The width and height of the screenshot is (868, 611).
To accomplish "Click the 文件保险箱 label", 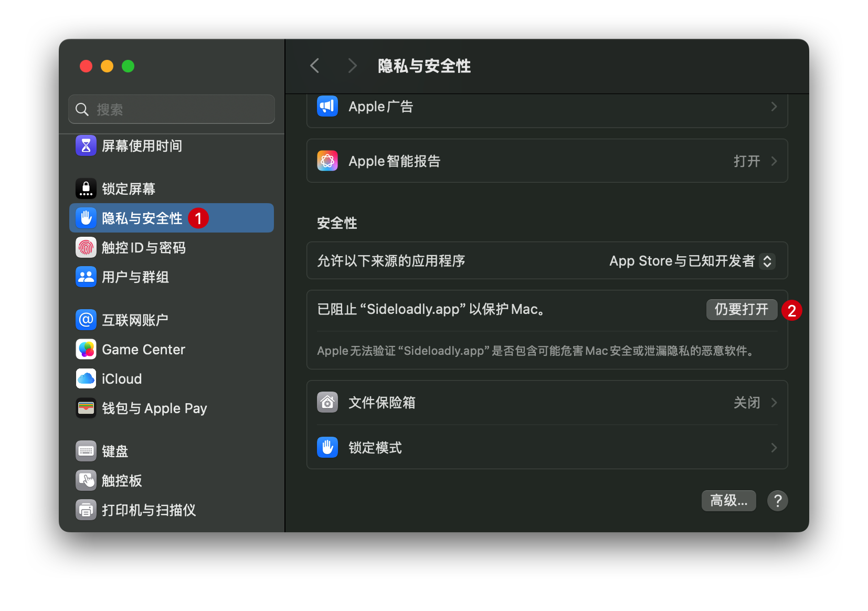I will (x=382, y=403).
